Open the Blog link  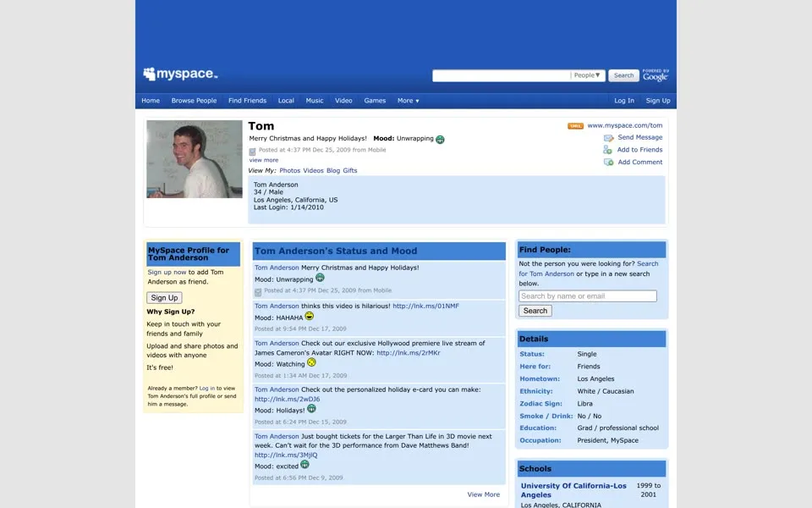pyautogui.click(x=333, y=170)
